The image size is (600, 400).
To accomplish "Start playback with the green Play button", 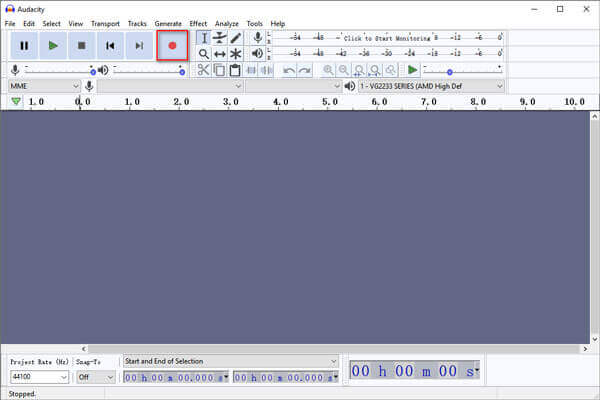I will (x=53, y=46).
